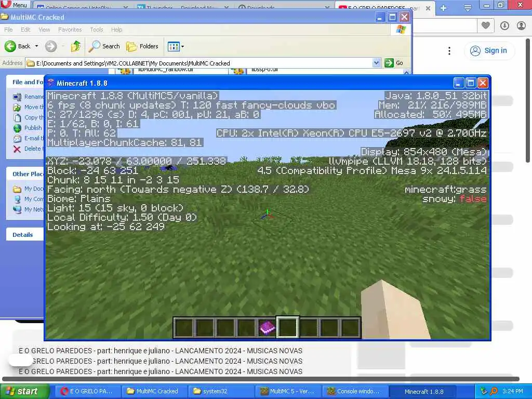Click the Other Places panel header
This screenshot has height=399, width=532.
[x=25, y=174]
